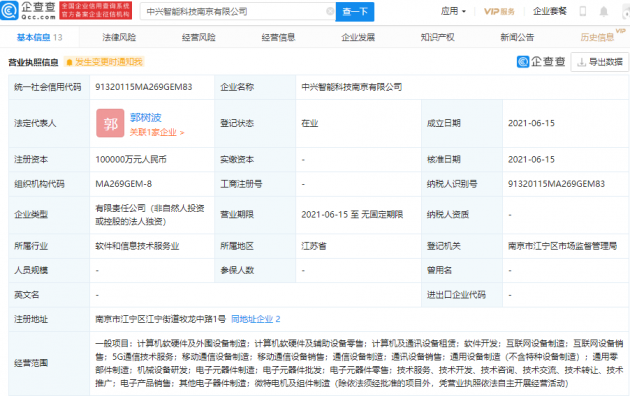Click the red official credit agency badge
630x396 pixels.
[x=96, y=11]
